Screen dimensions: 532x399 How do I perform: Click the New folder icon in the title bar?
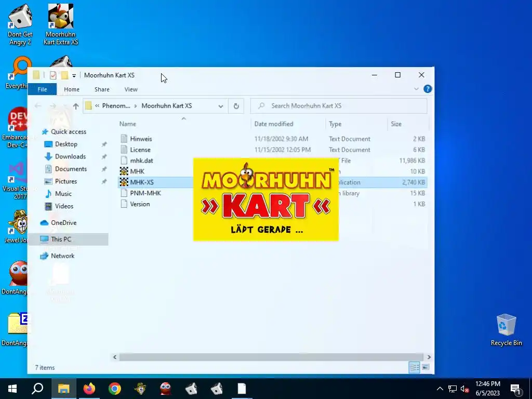point(64,75)
